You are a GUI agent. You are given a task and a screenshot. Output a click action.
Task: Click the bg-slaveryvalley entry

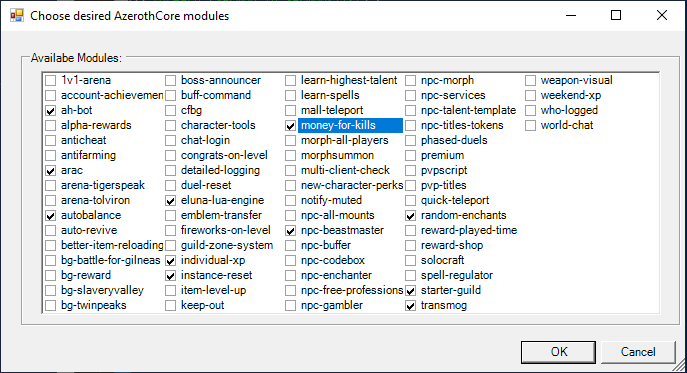tap(102, 290)
